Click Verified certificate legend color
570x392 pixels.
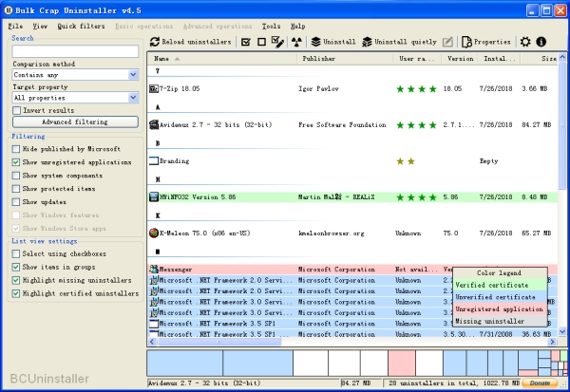coord(501,285)
